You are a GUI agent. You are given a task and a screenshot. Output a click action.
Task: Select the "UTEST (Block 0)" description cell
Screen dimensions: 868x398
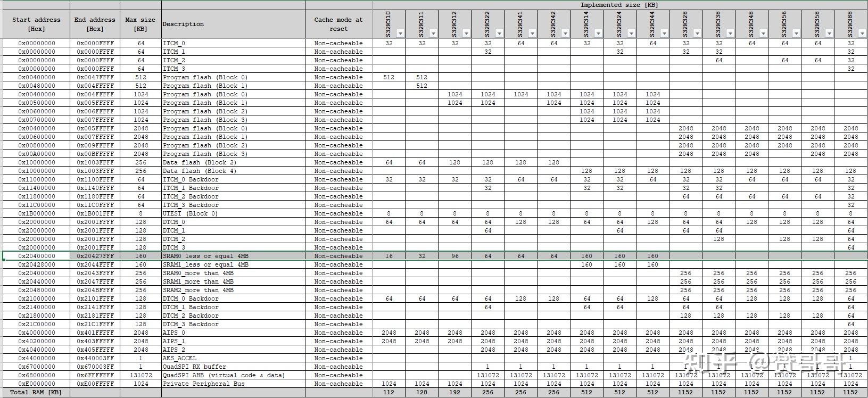tap(233, 213)
